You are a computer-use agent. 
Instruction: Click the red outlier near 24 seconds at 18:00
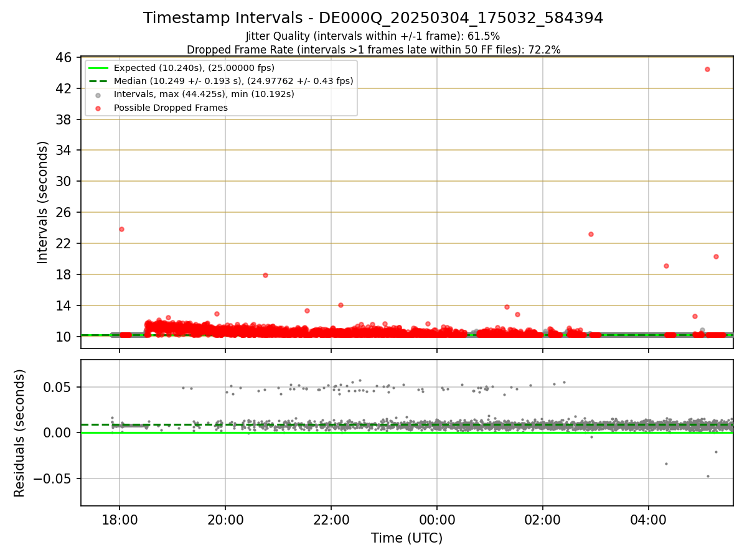tap(121, 229)
